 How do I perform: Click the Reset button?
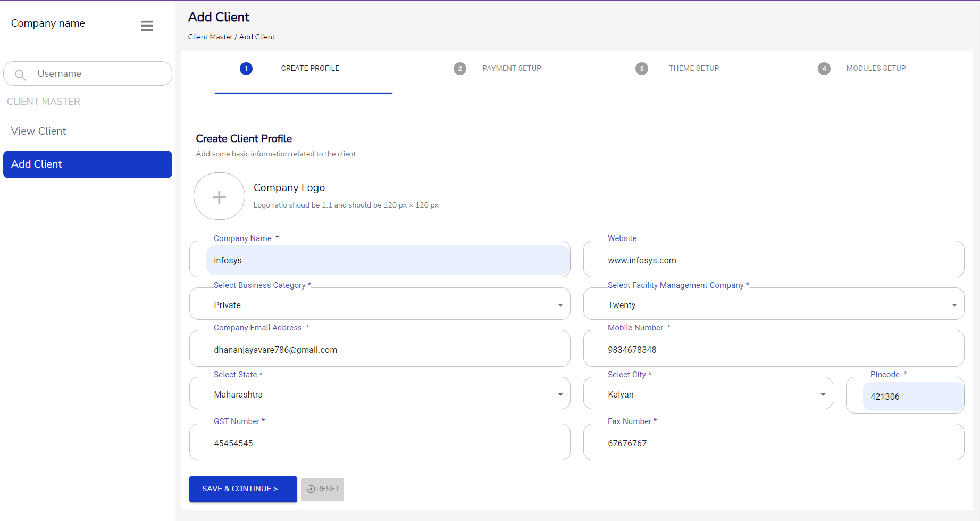coord(323,489)
